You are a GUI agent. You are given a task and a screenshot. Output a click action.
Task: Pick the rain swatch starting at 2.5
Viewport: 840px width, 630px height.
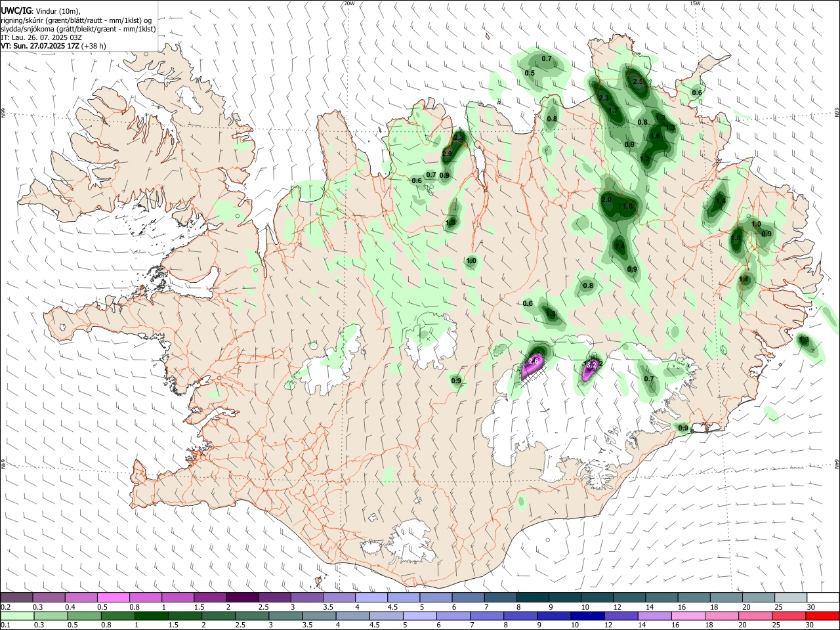point(252,616)
